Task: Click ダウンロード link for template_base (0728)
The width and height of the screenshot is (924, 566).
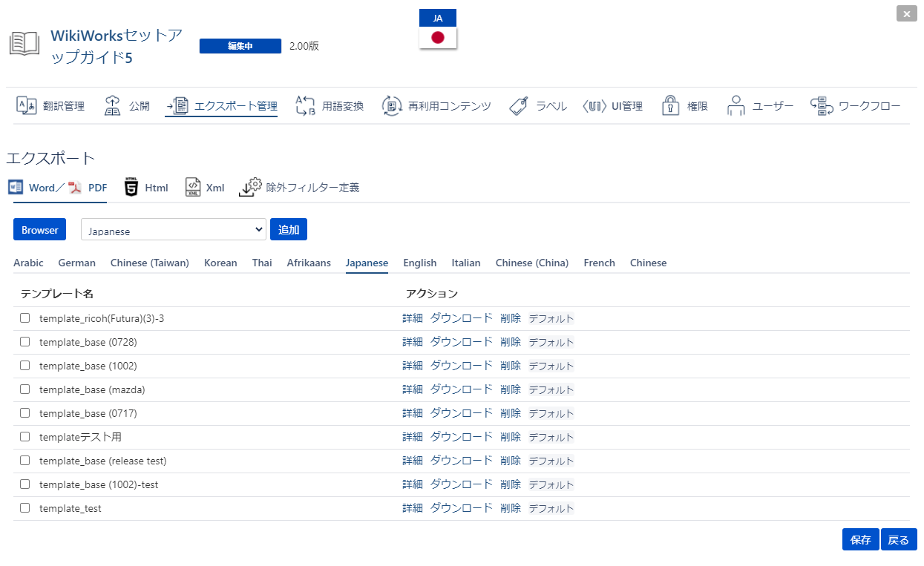Action: (461, 342)
